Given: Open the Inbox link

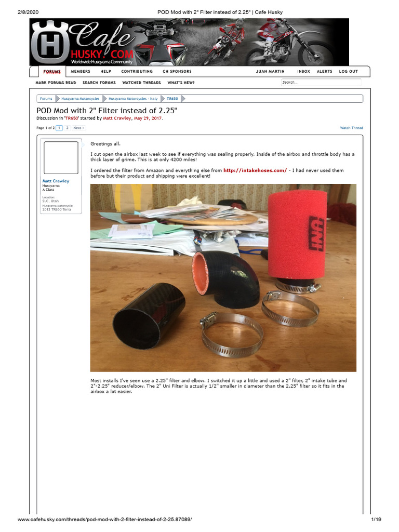Looking at the screenshot, I should (x=303, y=72).
